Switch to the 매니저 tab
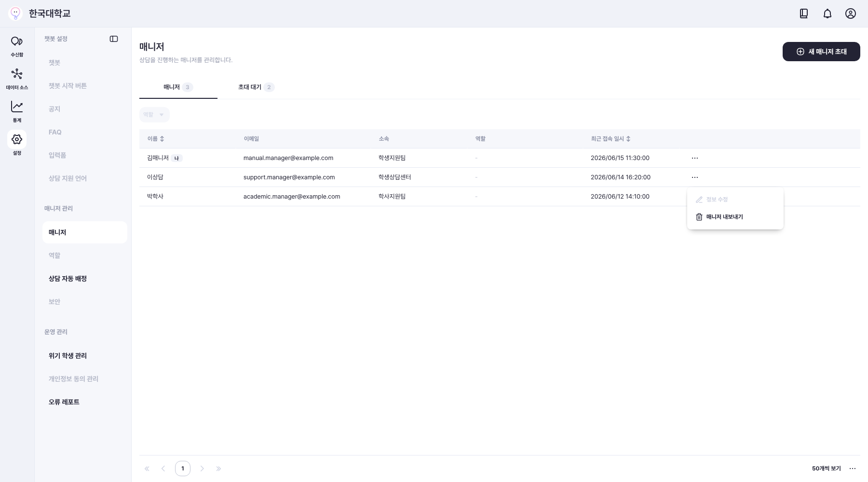This screenshot has width=868, height=482. tap(178, 87)
